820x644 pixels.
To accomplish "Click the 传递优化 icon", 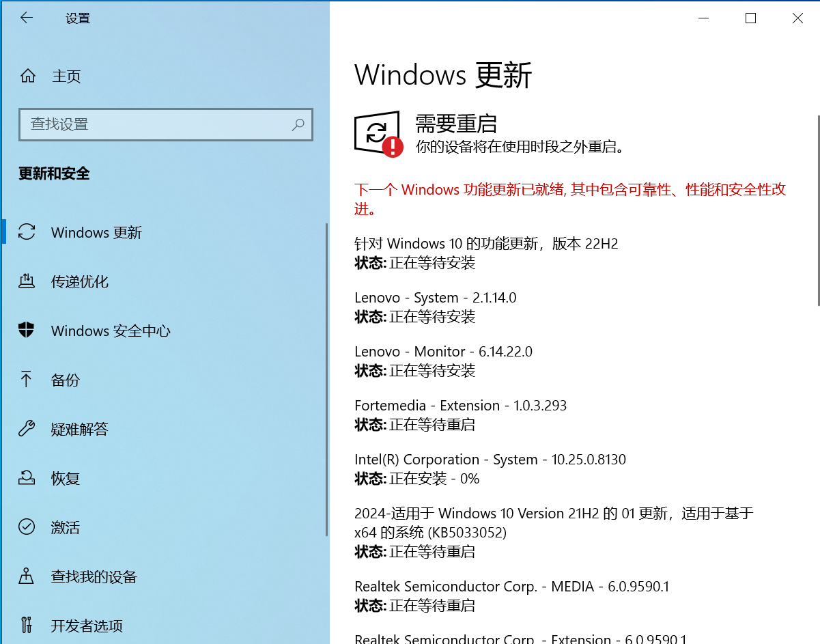I will click(x=27, y=281).
